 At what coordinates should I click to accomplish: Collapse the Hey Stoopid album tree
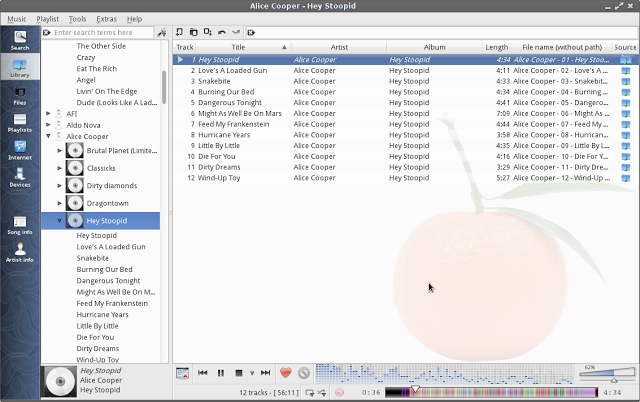coord(60,220)
